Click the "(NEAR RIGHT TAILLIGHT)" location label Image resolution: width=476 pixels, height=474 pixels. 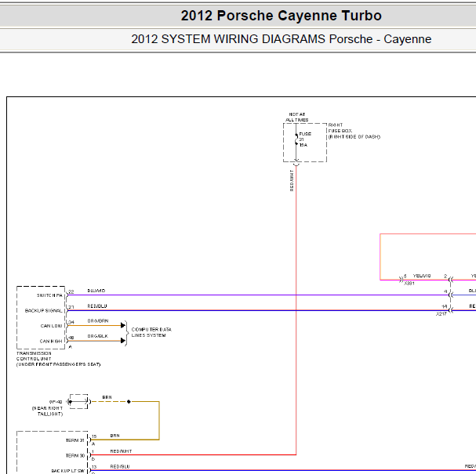pyautogui.click(x=47, y=411)
